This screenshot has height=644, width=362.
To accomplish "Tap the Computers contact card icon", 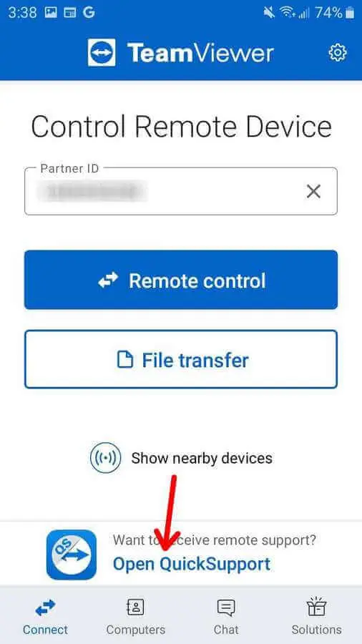I will 136,607.
